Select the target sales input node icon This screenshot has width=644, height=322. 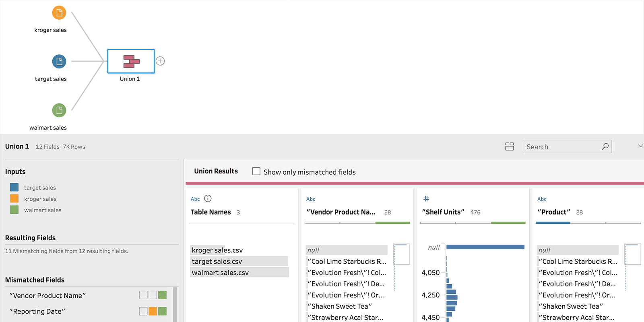(x=59, y=62)
